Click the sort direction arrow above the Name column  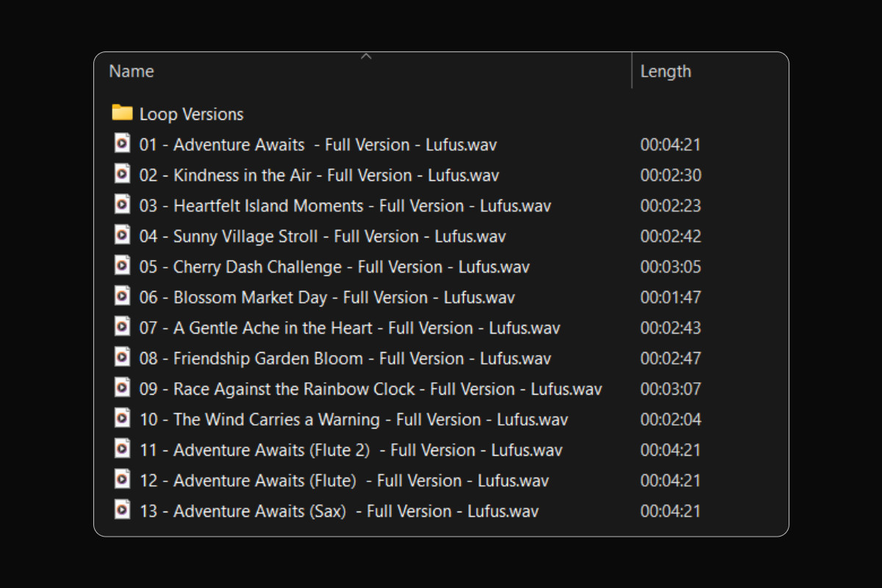[366, 57]
